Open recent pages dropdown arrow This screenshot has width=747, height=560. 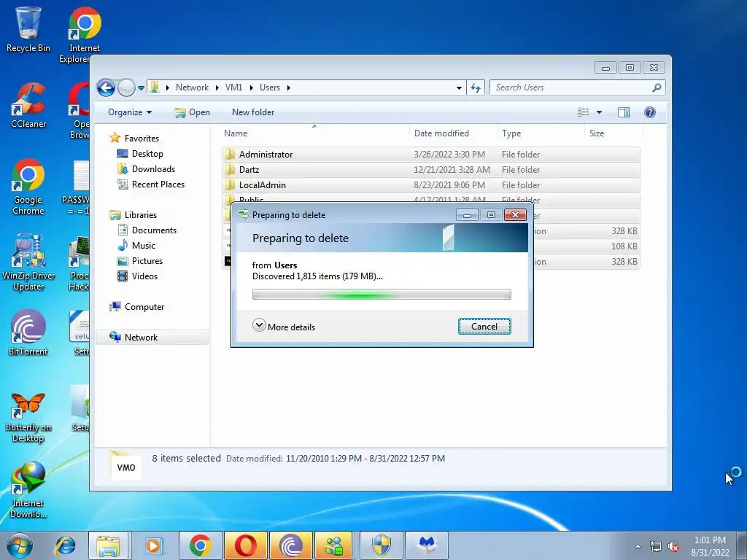coord(141,87)
